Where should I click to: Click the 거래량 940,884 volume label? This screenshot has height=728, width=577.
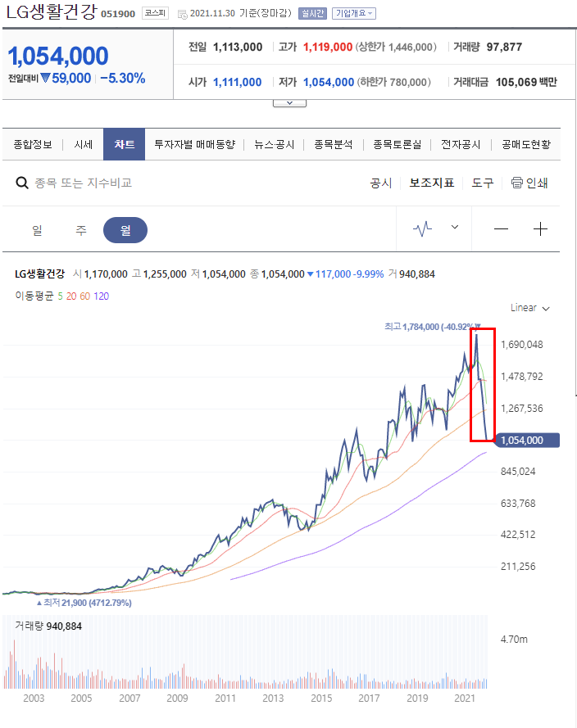click(x=48, y=626)
